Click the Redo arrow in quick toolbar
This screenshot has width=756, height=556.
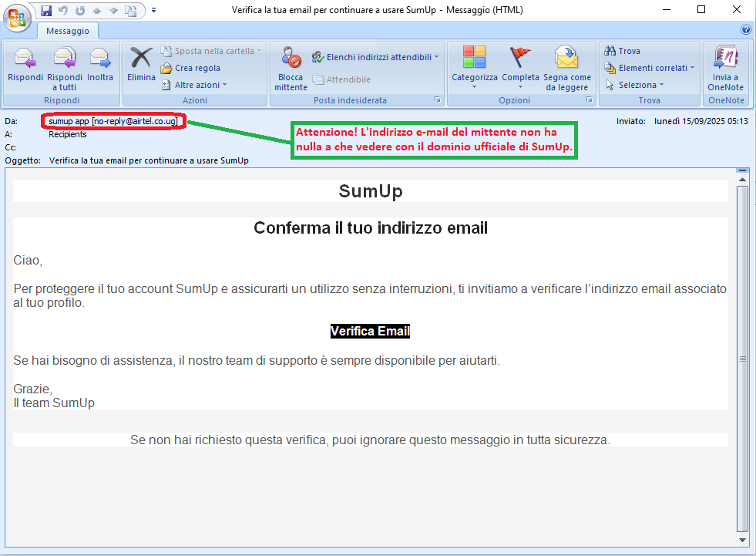(x=80, y=10)
